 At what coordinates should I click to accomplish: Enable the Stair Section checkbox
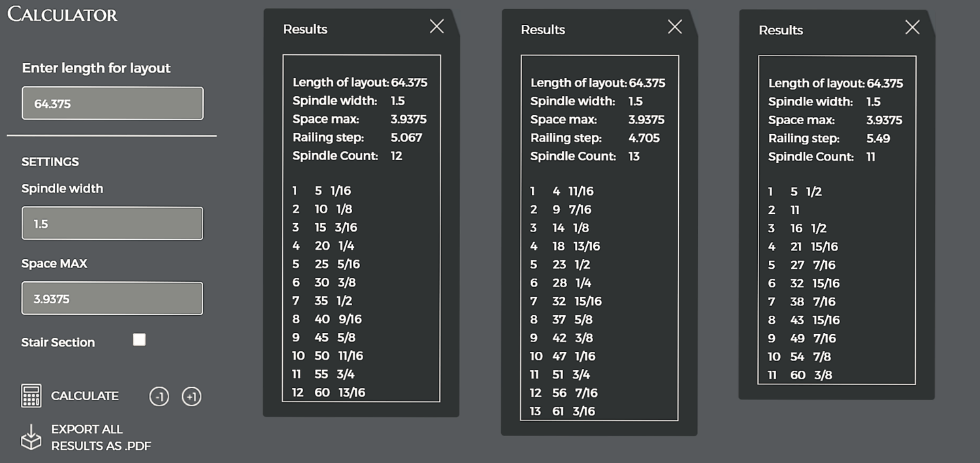pos(139,339)
